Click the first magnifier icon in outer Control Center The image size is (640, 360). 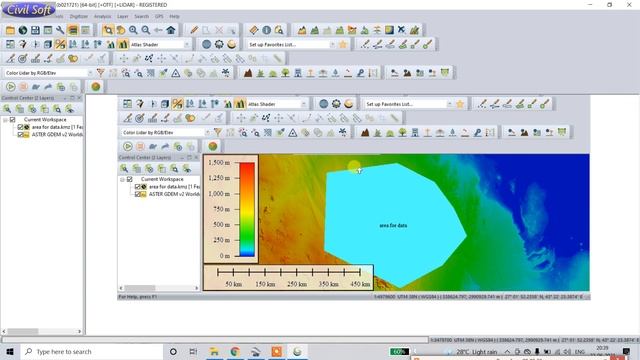pos(7,109)
